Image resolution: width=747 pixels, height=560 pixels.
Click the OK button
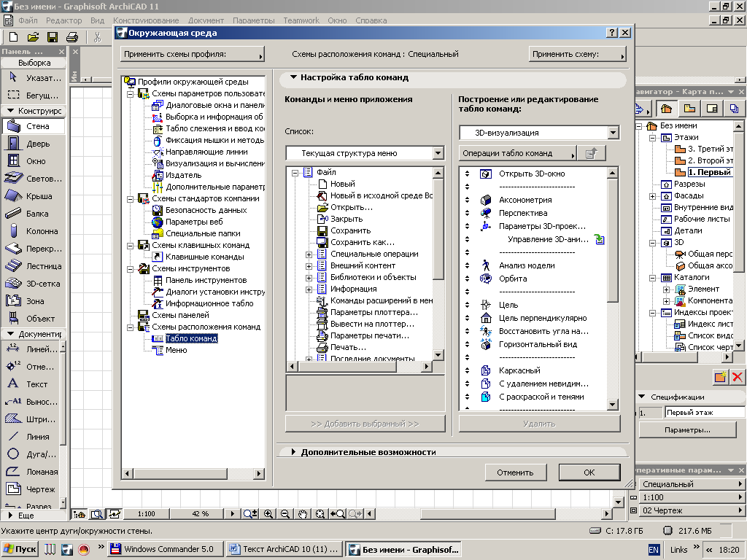point(589,472)
